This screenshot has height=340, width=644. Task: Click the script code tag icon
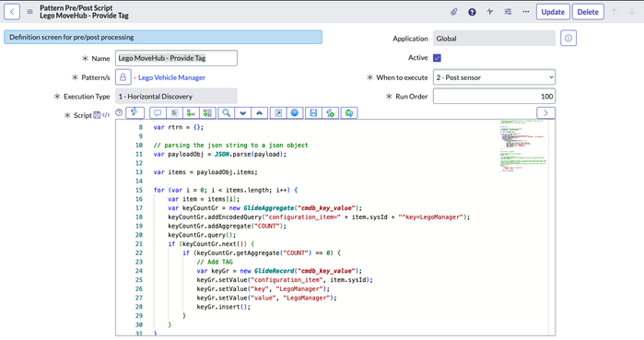(106, 115)
